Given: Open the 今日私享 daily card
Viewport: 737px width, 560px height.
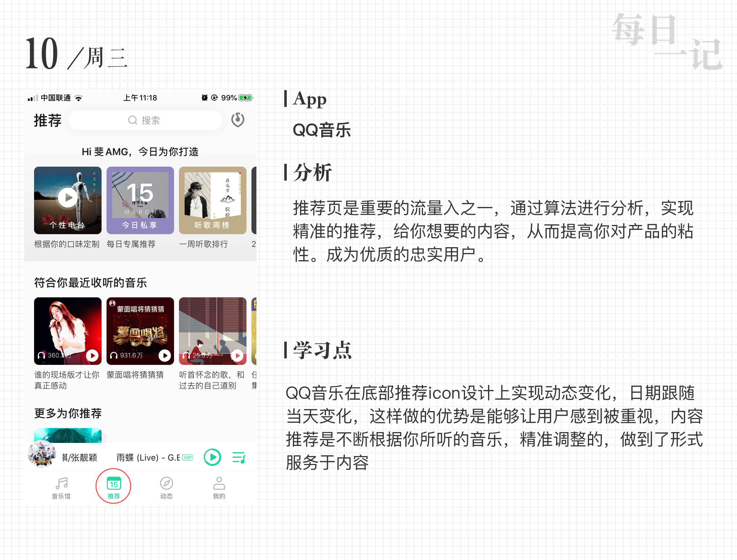Looking at the screenshot, I should click(140, 200).
